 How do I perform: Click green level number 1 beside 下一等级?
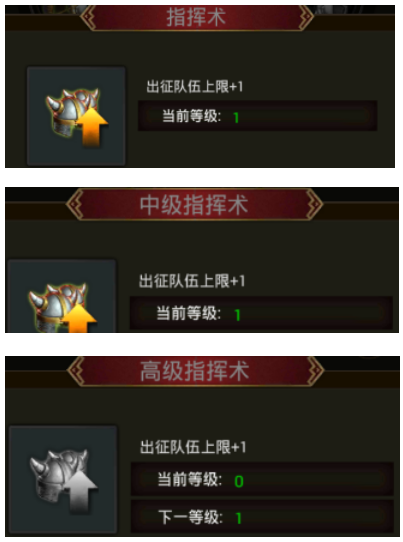238,518
